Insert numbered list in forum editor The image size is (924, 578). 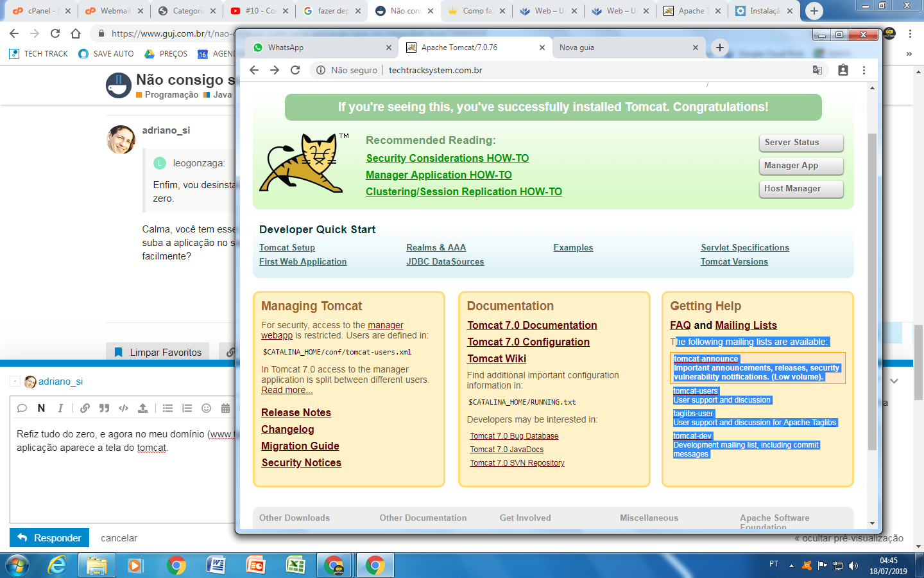pyautogui.click(x=187, y=408)
